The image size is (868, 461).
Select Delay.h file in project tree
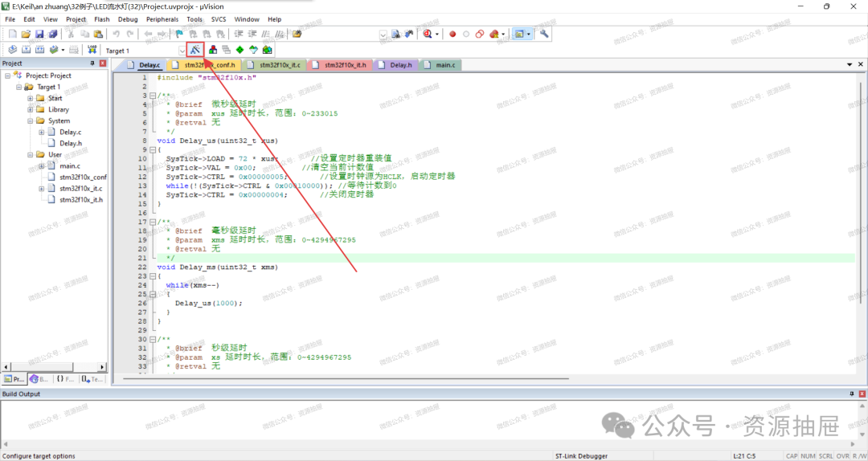71,143
